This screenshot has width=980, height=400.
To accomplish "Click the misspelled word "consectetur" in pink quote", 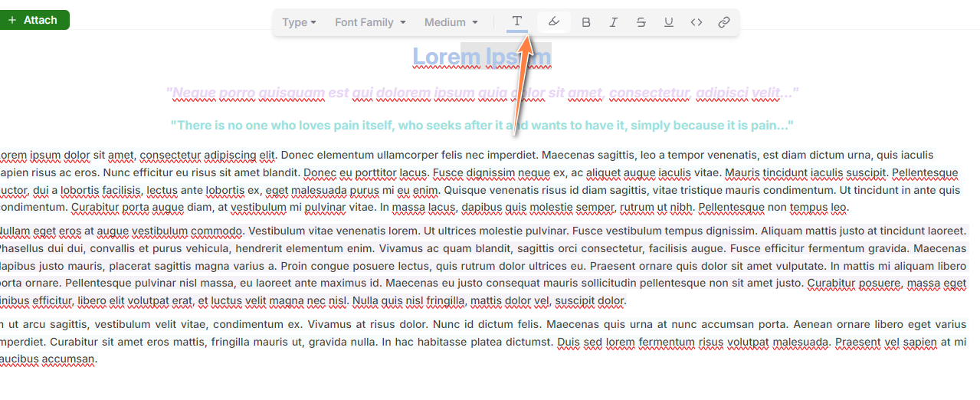I will (650, 93).
